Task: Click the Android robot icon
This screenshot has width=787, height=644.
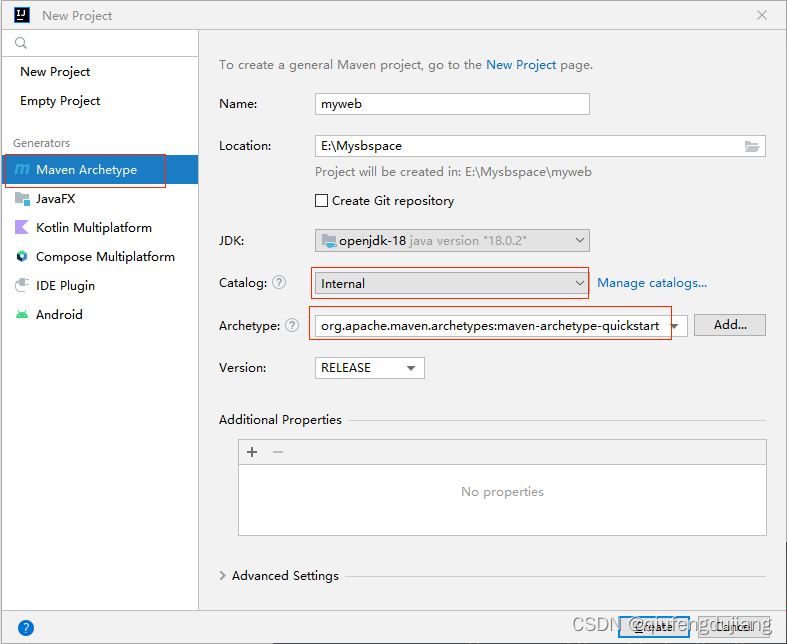Action: (x=22, y=314)
